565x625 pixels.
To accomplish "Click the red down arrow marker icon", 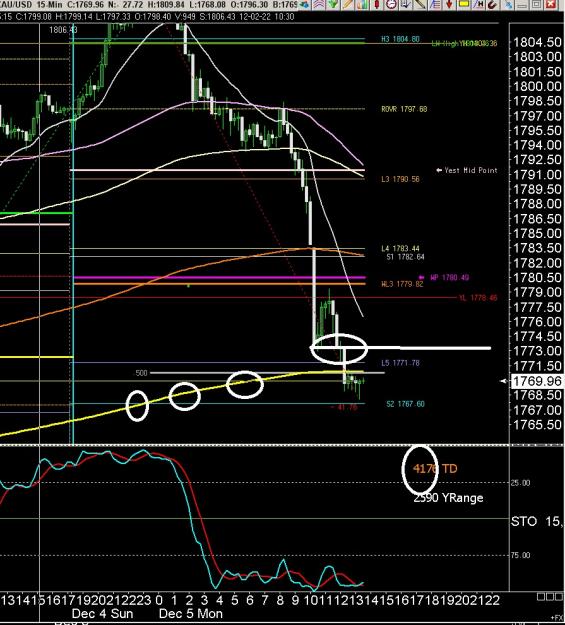I will 449,4.
